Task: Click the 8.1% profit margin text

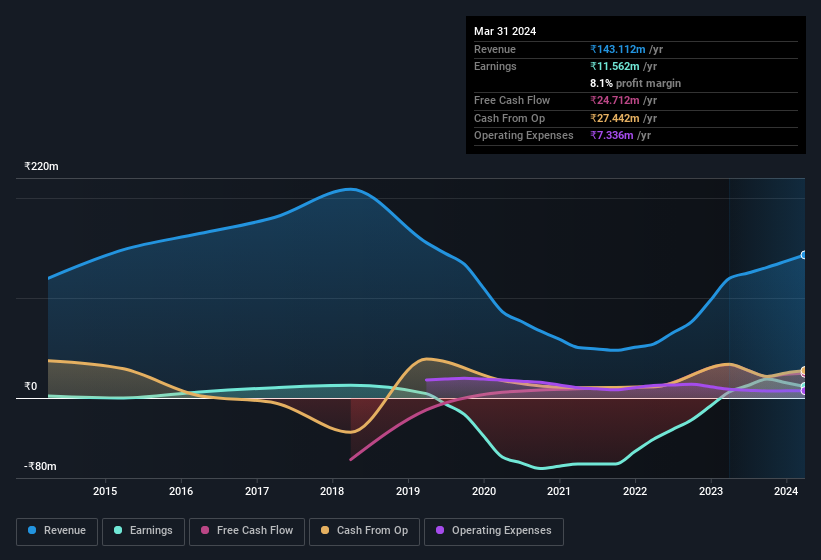Action: coord(636,83)
